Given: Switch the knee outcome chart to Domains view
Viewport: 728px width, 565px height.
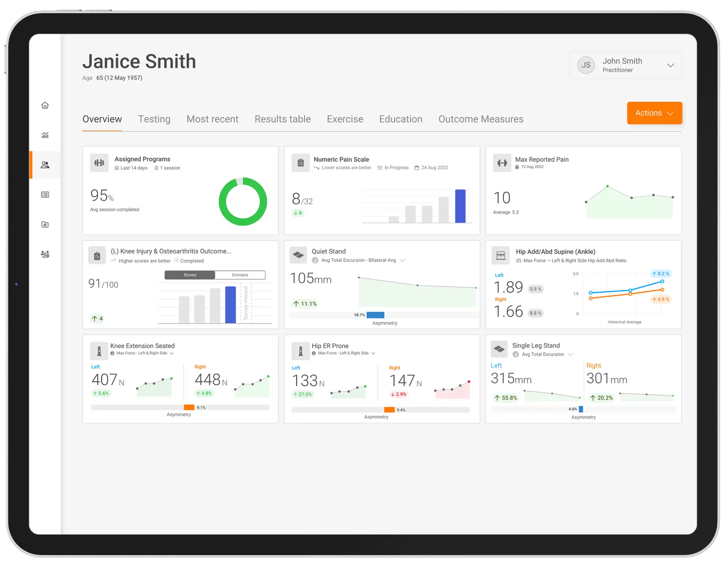Looking at the screenshot, I should (x=240, y=275).
